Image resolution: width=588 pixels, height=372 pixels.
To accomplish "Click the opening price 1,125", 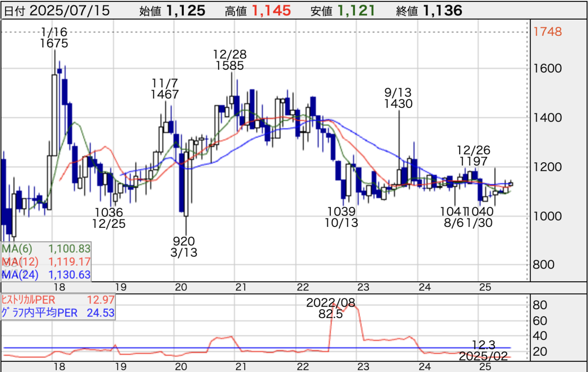I will coord(185,11).
